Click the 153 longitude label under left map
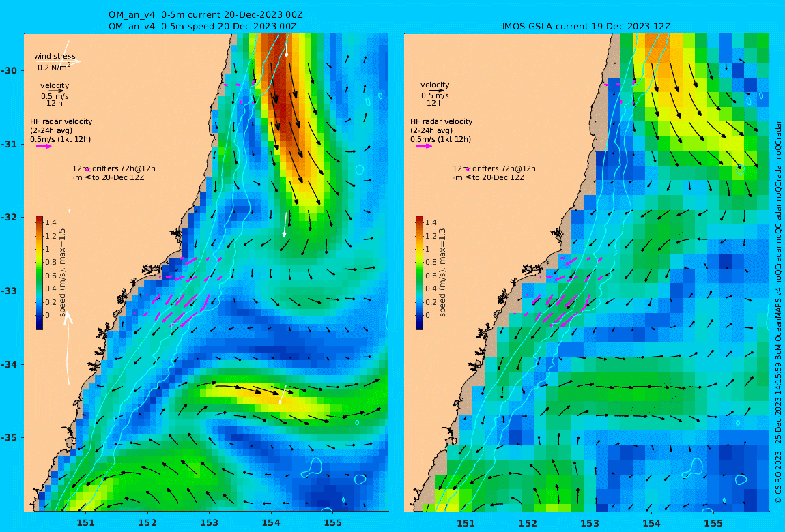785x532 pixels. coord(210,524)
